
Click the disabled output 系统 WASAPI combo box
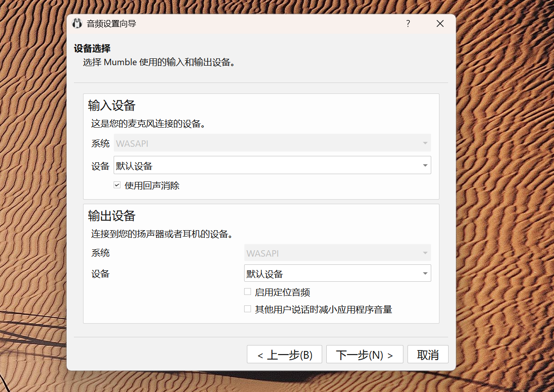point(338,253)
